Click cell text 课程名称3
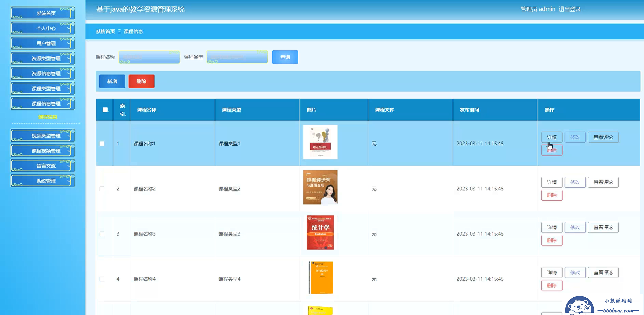The width and height of the screenshot is (644, 315). pyautogui.click(x=144, y=234)
